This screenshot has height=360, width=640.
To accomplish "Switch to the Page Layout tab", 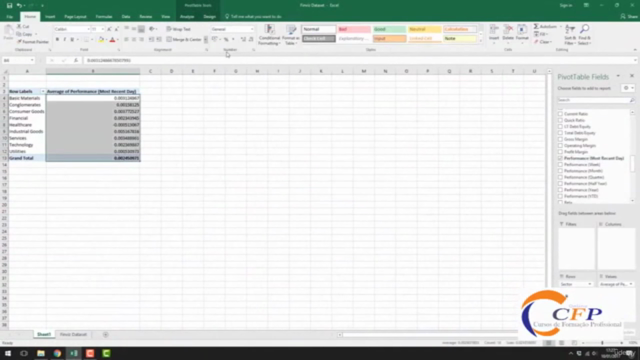I will pyautogui.click(x=75, y=17).
